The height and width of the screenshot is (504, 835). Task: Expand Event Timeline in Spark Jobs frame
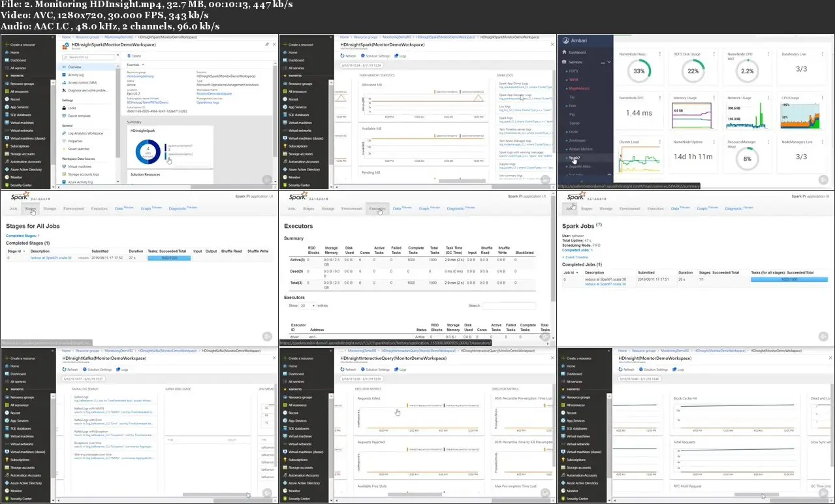click(574, 257)
